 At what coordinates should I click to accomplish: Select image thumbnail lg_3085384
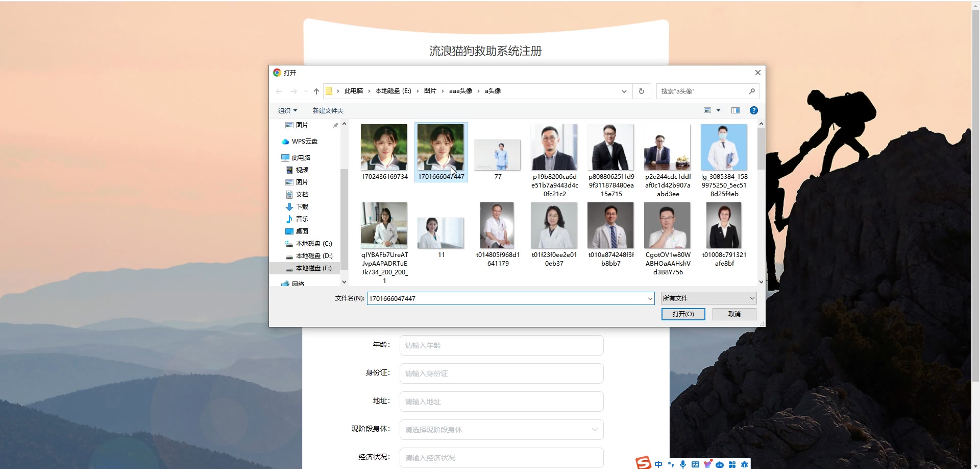pyautogui.click(x=724, y=148)
